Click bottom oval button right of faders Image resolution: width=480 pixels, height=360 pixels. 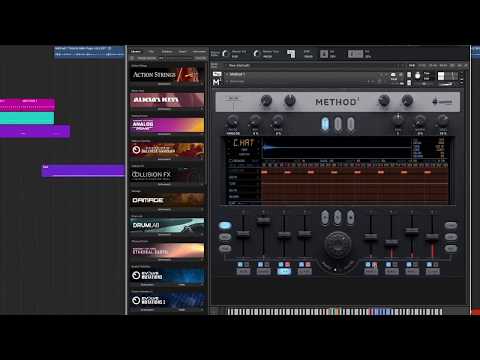pos(451,248)
